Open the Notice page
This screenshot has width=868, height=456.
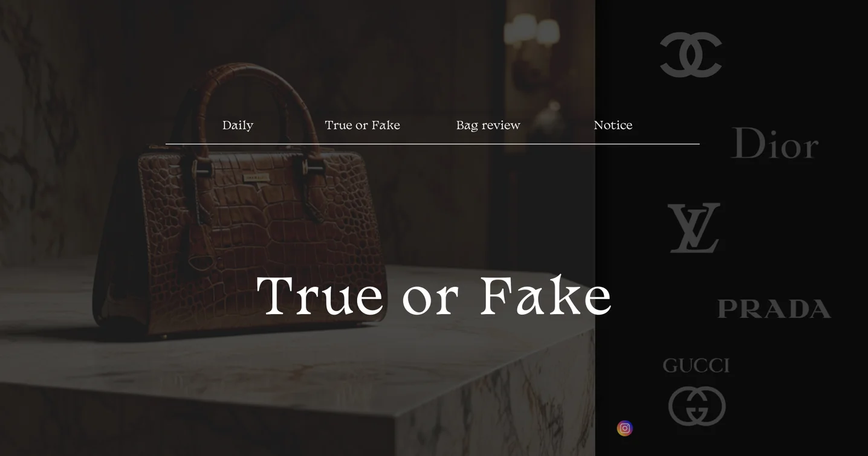point(613,125)
